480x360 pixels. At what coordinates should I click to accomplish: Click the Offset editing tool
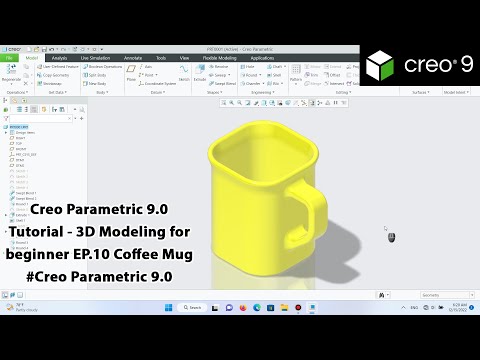click(332, 75)
